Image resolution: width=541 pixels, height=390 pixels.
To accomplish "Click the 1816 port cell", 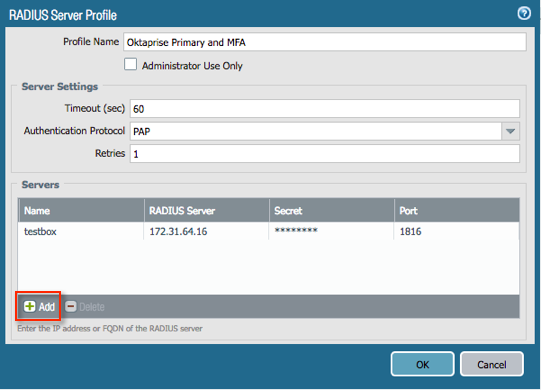I will click(456, 231).
